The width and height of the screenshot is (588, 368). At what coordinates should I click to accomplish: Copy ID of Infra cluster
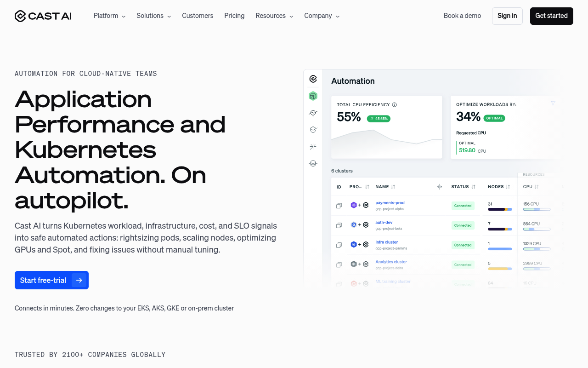click(x=339, y=245)
